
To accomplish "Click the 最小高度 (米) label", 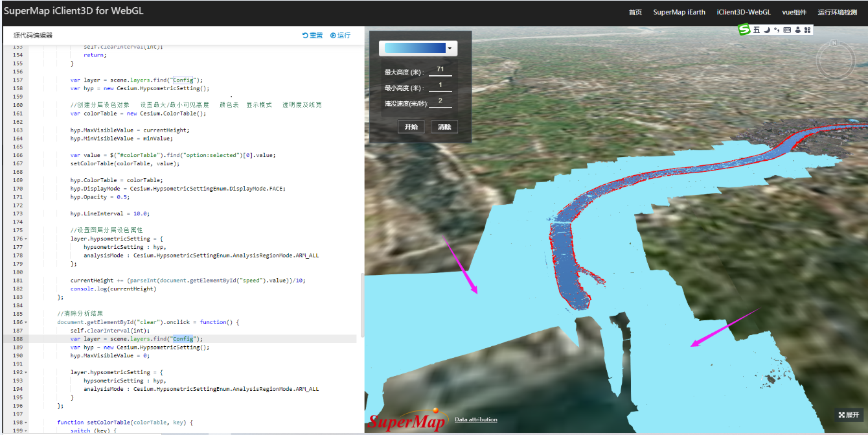I will [x=404, y=88].
